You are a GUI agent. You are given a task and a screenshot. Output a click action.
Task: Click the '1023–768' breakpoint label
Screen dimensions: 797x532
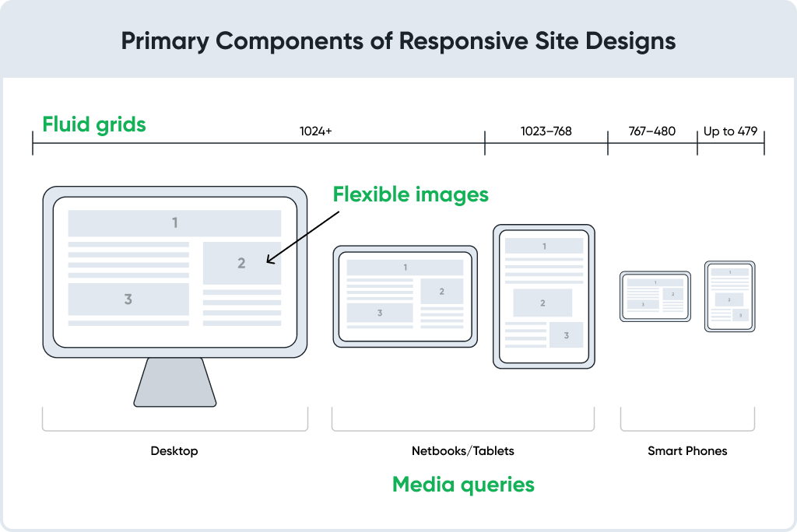[x=546, y=131]
